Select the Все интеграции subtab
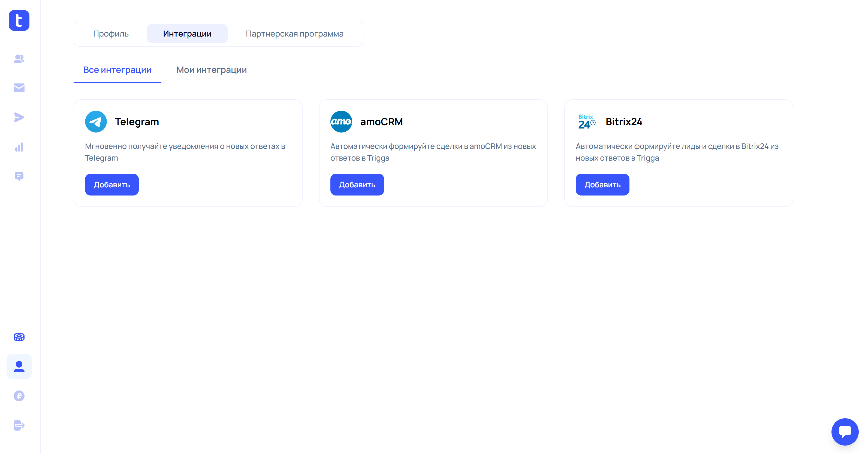Viewport: 868px width, 454px height. (x=117, y=70)
